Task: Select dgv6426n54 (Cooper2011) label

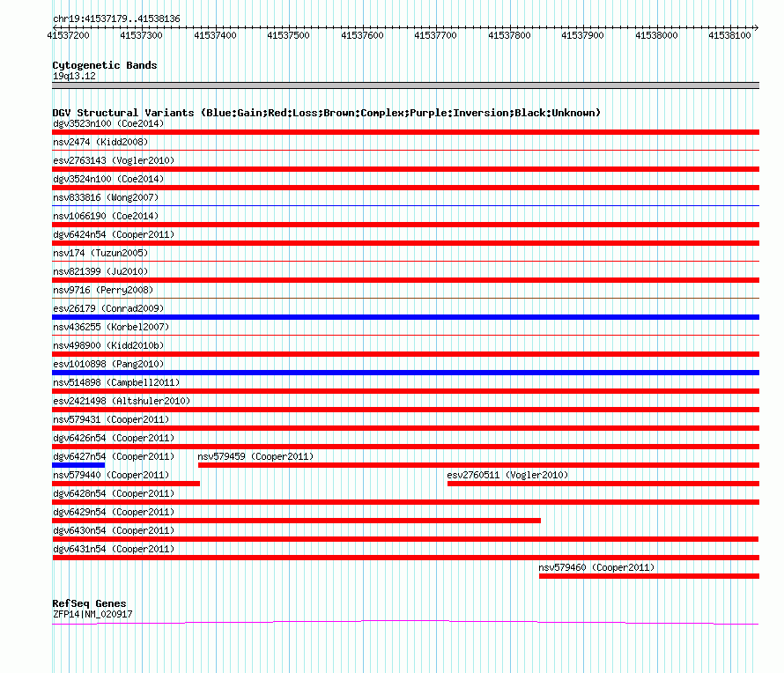Action: coord(114,438)
